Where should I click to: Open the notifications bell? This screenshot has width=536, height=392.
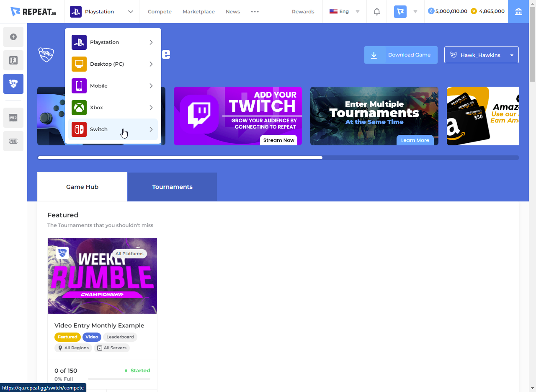[x=377, y=12]
